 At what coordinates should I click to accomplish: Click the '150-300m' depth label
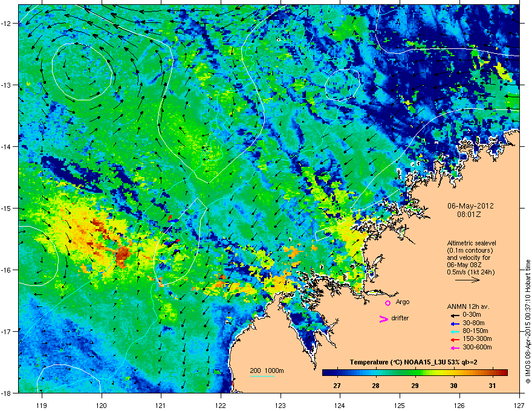point(477,338)
